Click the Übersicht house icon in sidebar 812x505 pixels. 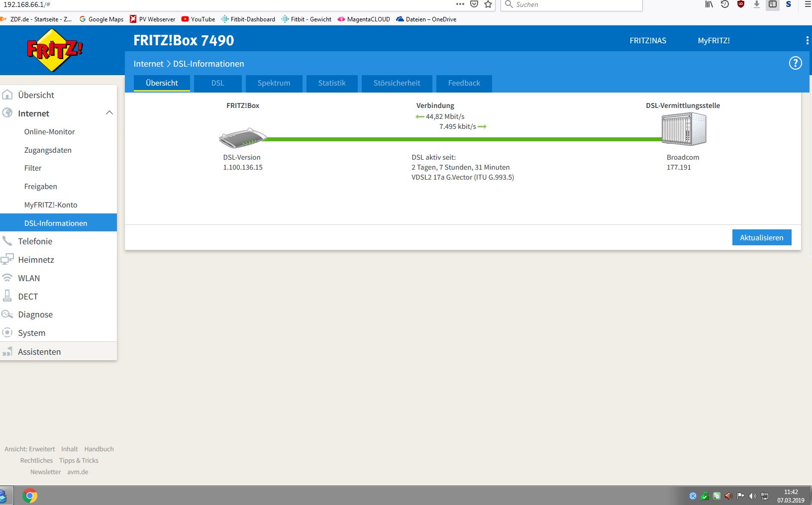7,95
